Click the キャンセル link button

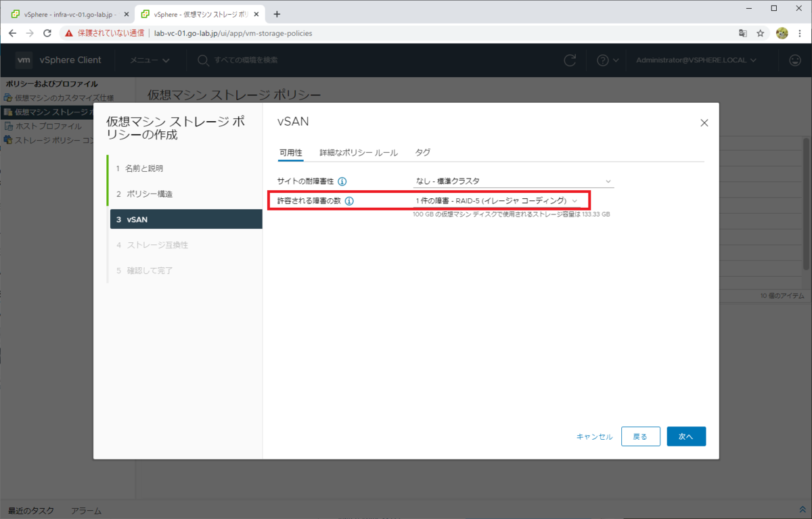(x=594, y=436)
